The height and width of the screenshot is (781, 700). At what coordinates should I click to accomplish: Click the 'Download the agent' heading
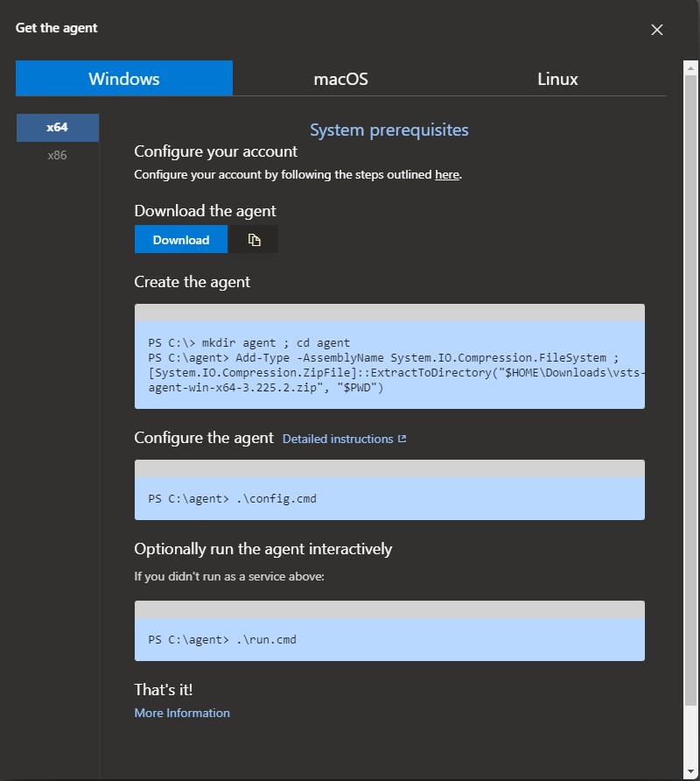click(205, 211)
